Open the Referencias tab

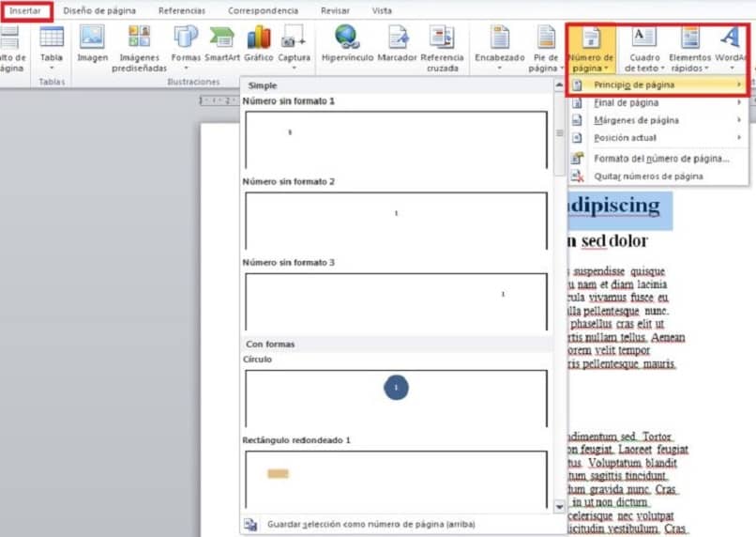(x=182, y=10)
